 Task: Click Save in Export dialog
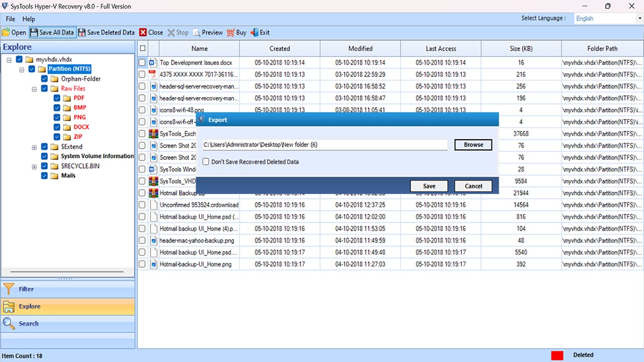click(429, 186)
